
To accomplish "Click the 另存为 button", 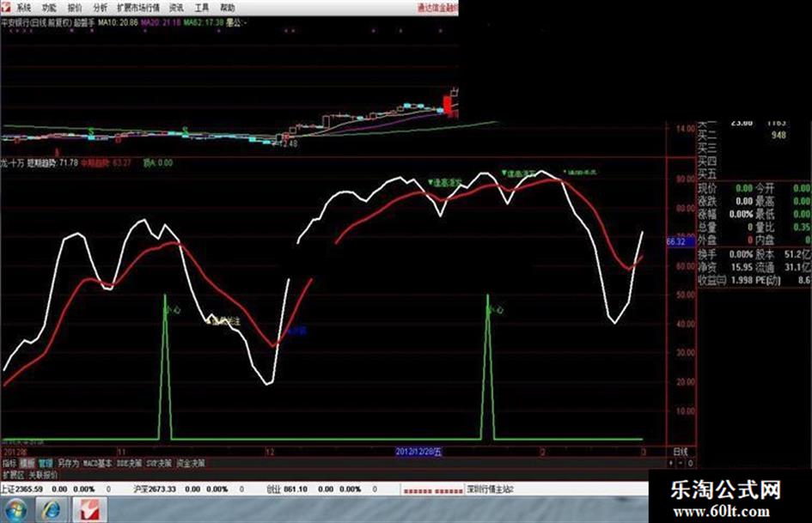I will click(x=69, y=464).
